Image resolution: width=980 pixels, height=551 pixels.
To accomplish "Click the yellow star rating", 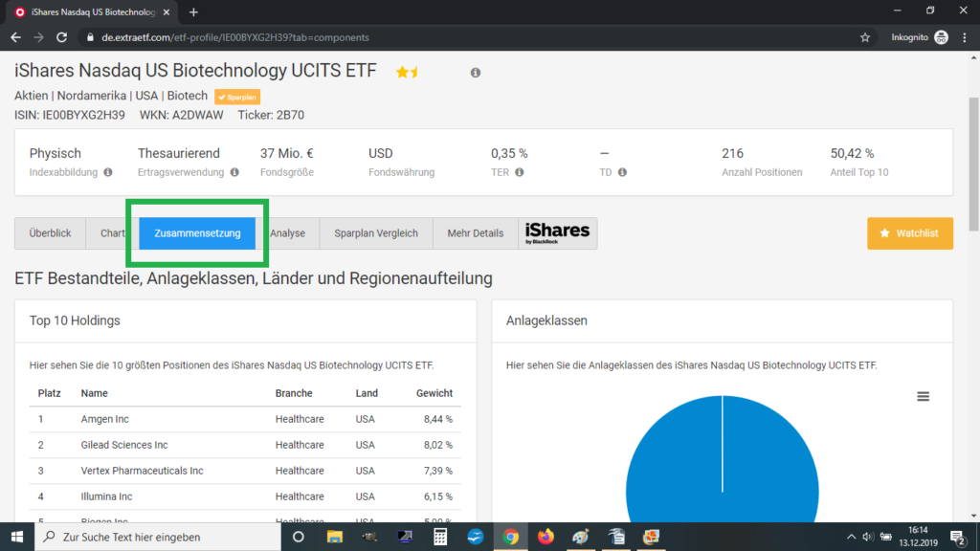I will [407, 72].
